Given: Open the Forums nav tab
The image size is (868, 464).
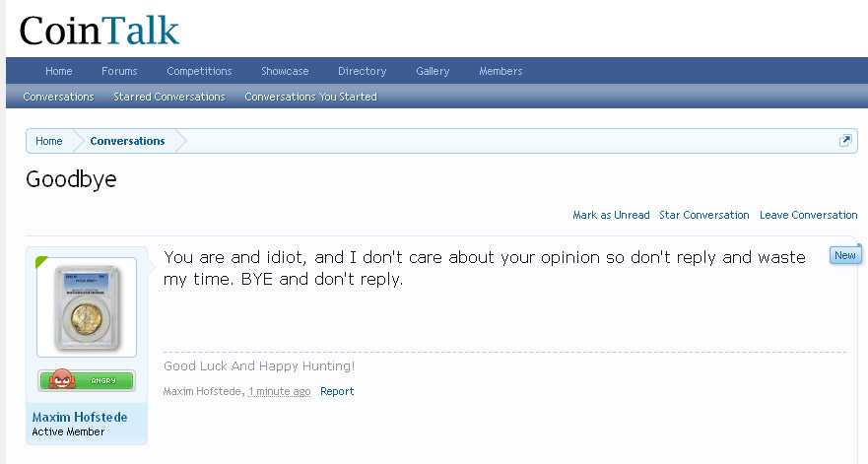Looking at the screenshot, I should 119,71.
